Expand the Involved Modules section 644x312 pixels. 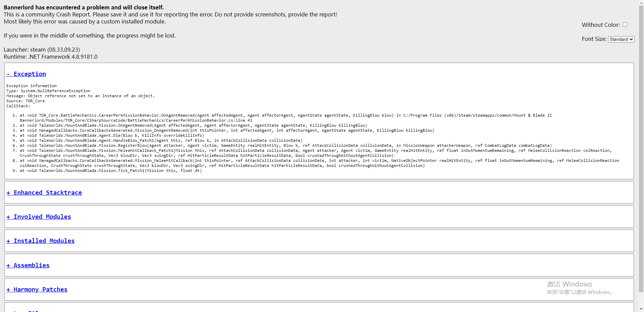tap(39, 217)
